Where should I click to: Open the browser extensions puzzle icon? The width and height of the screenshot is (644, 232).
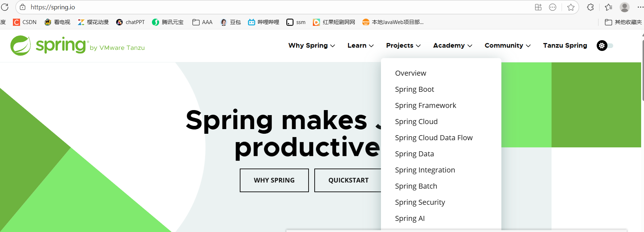coord(591,7)
